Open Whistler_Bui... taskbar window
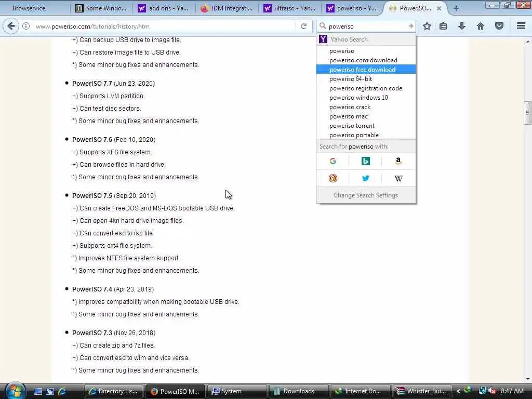 pyautogui.click(x=422, y=391)
